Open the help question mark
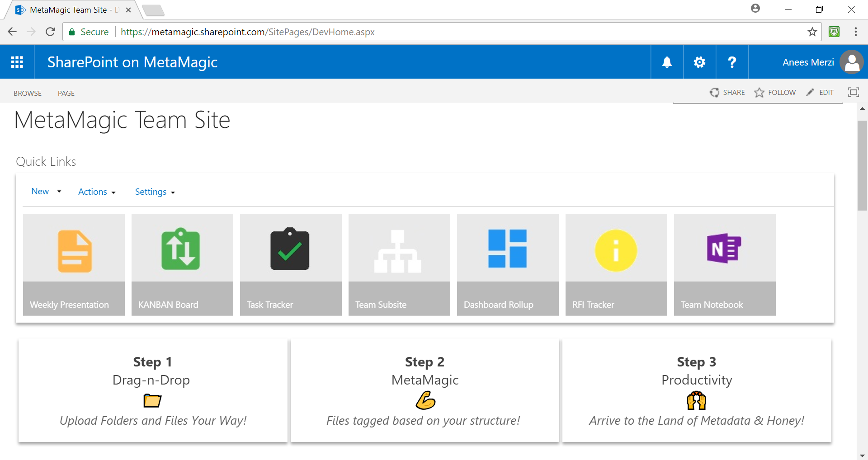 click(x=732, y=62)
